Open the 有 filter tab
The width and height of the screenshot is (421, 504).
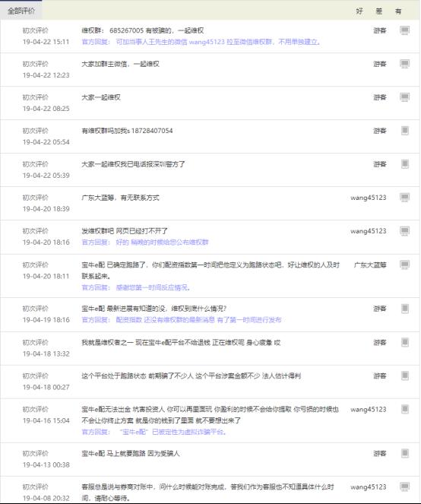coord(398,11)
